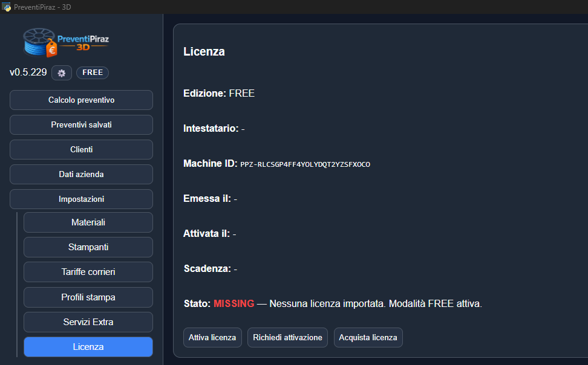
Task: Open Calcolo preventivo section
Action: 81,100
